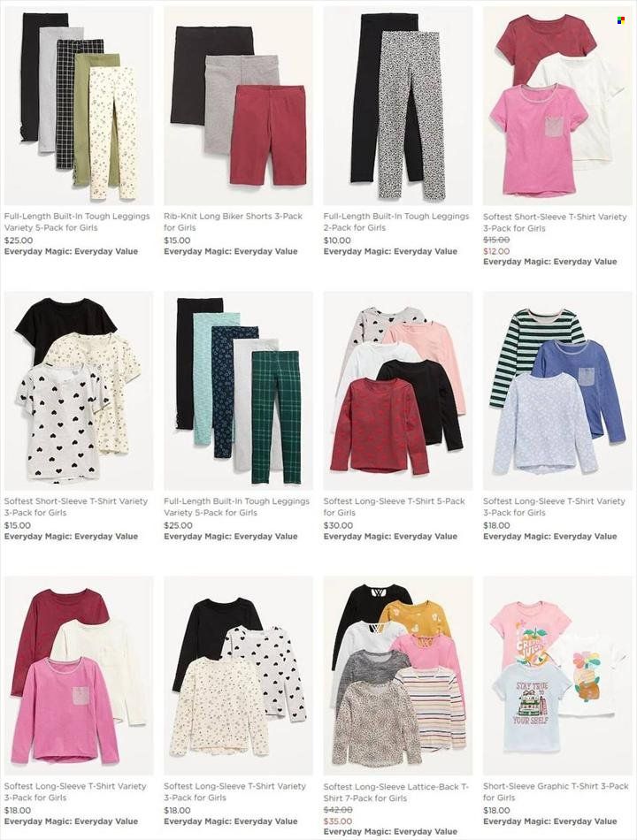Select the striped long-sleeve tee pack image
Screen dimensions: 637x840
point(557,391)
